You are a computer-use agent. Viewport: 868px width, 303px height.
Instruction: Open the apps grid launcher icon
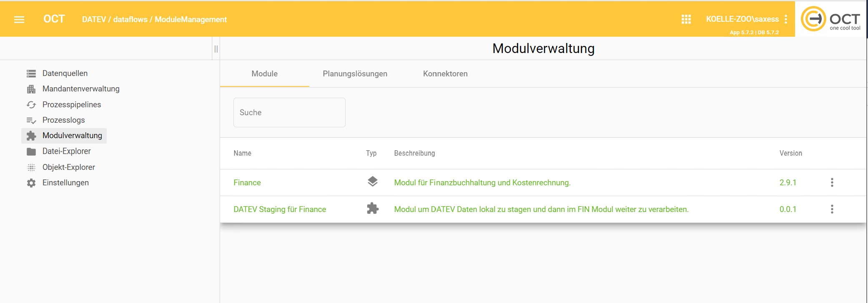[x=686, y=19]
